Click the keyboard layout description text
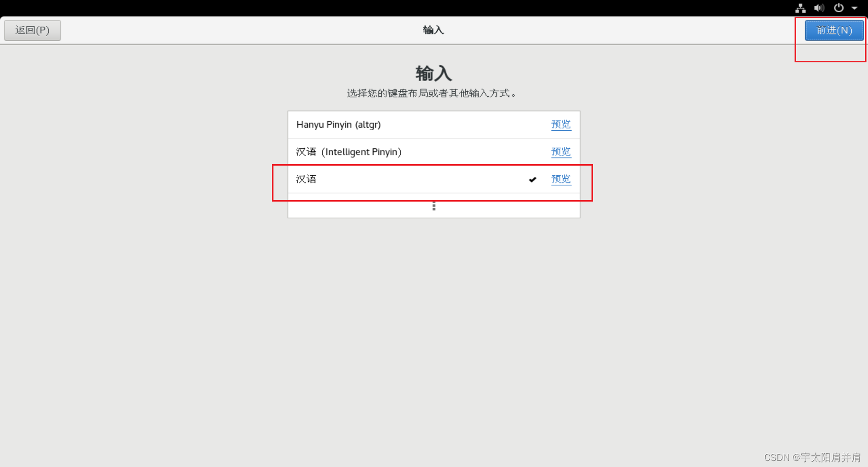The height and width of the screenshot is (467, 868). pos(431,93)
